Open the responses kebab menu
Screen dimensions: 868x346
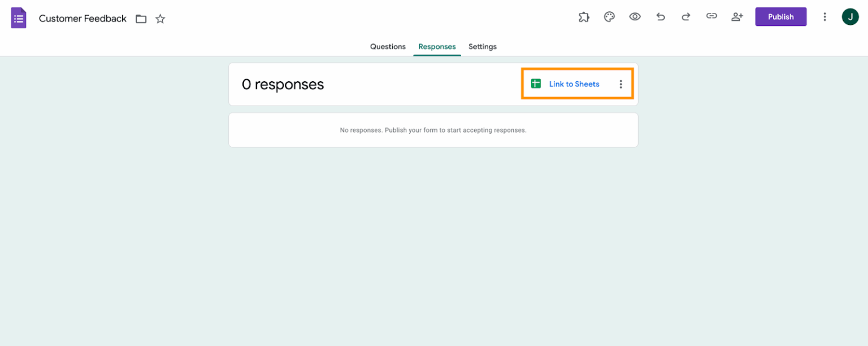pos(621,83)
